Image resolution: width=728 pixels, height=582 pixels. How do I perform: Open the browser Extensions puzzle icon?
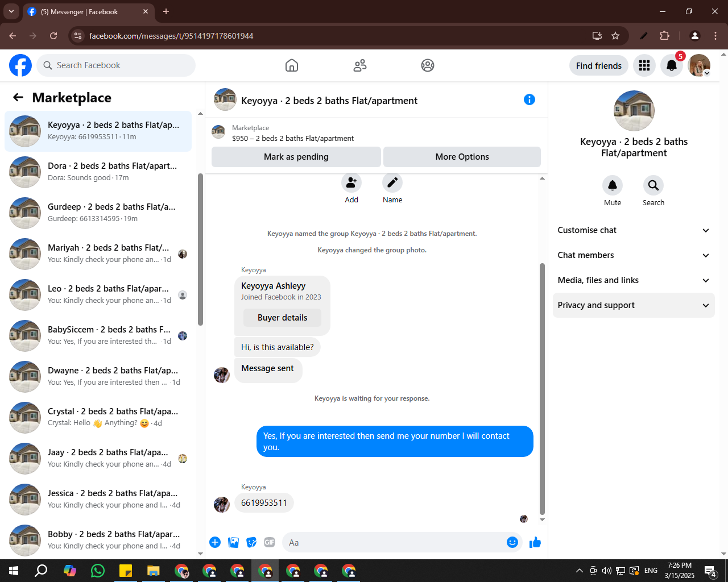coord(664,36)
